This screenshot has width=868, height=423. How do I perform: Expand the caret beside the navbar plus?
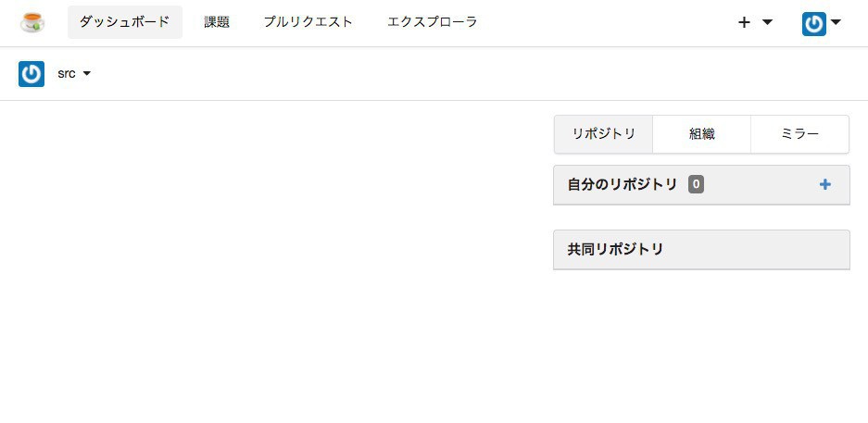[x=767, y=23]
